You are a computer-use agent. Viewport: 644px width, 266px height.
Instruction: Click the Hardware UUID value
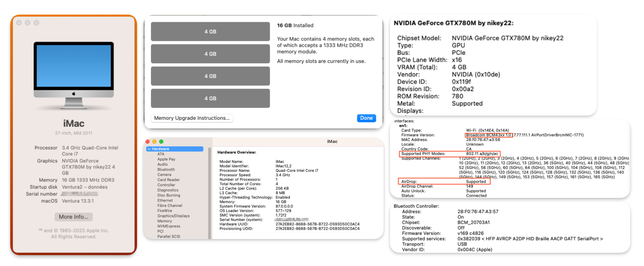point(318,224)
